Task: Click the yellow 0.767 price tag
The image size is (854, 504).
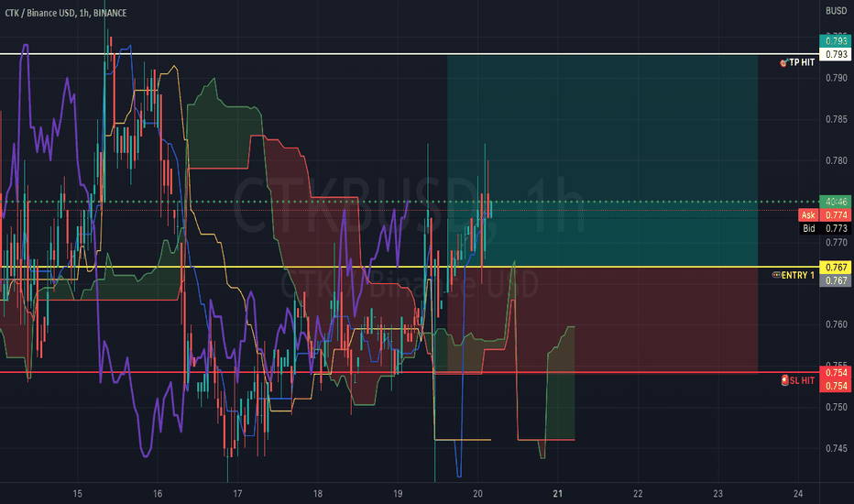Action: [x=836, y=267]
